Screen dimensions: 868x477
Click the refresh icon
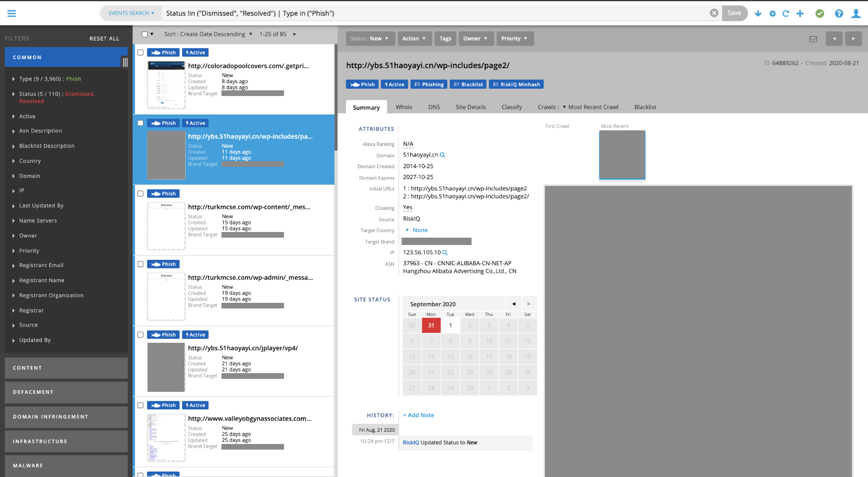[786, 13]
